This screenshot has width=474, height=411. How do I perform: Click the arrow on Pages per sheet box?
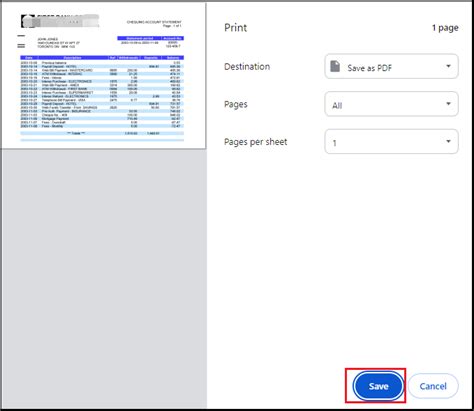pos(448,141)
